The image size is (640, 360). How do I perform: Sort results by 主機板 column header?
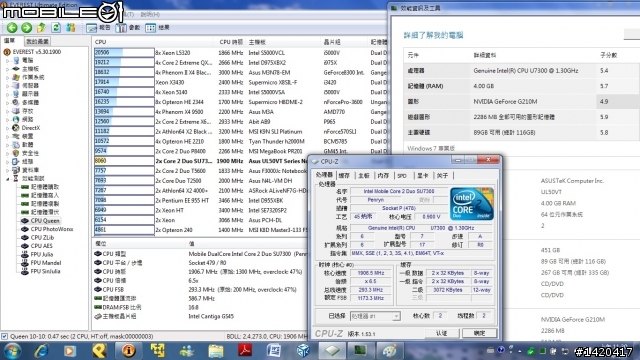(284, 42)
